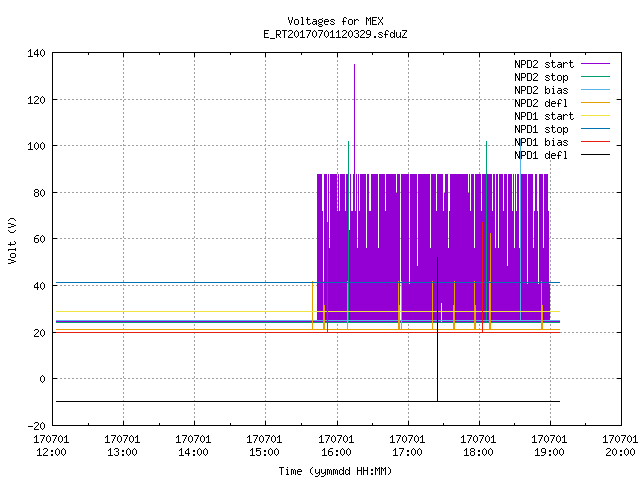Click the 'NPD2 stop' legend label

pyautogui.click(x=541, y=77)
